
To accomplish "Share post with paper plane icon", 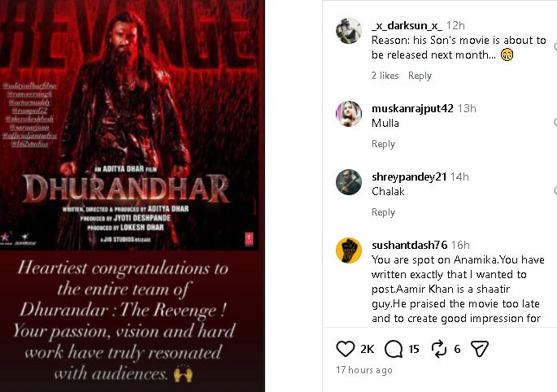I will click(480, 349).
